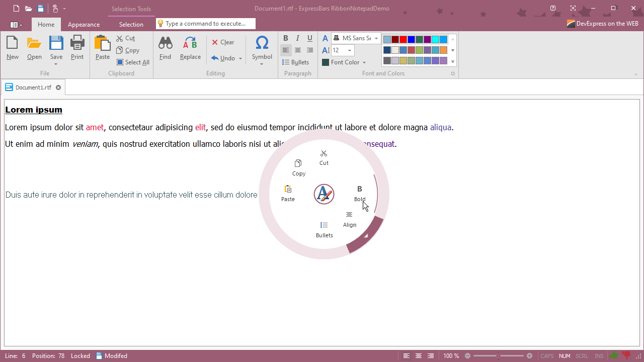Click the New document icon in quick access toolbar
The width and height of the screenshot is (644, 362).
coord(17,9)
